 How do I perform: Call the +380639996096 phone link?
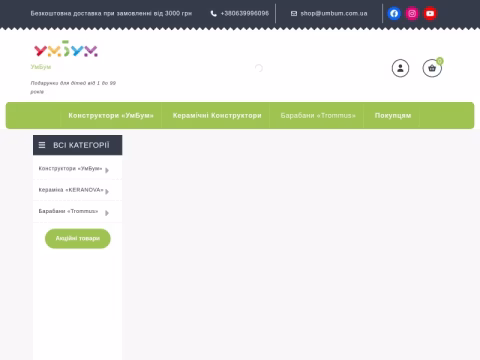click(245, 13)
